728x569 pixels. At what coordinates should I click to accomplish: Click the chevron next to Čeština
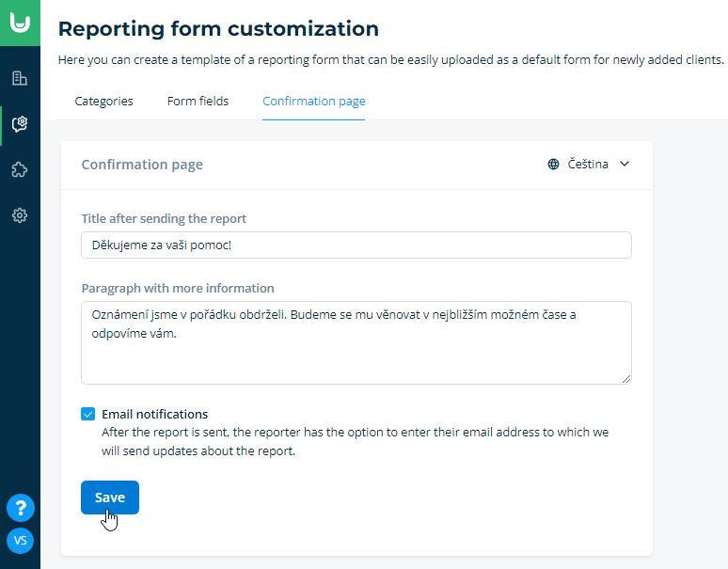pyautogui.click(x=625, y=164)
